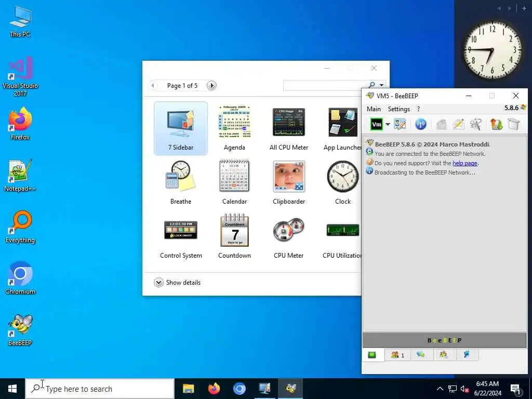Open Everything desktop shortcut
The height and width of the screenshot is (399, 532).
(20, 227)
